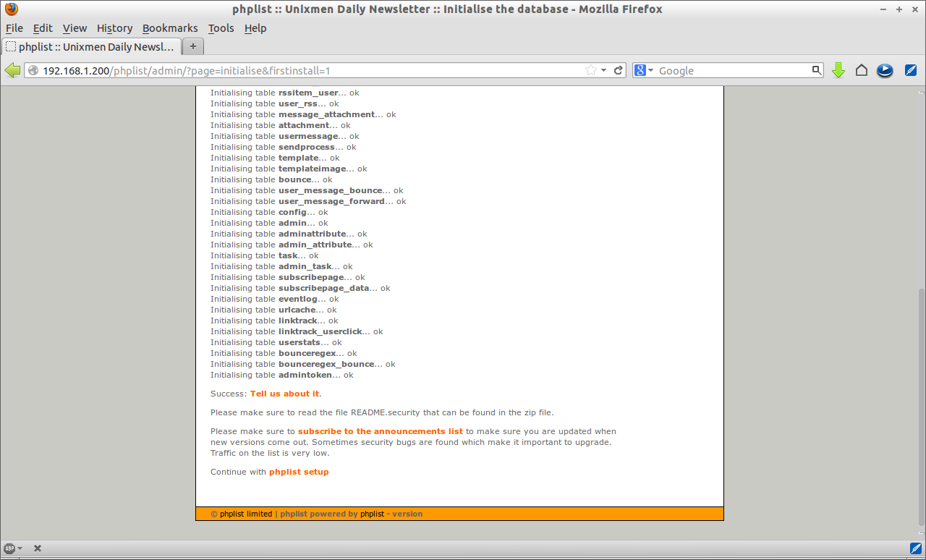Open the Help menu
926x560 pixels.
click(255, 28)
